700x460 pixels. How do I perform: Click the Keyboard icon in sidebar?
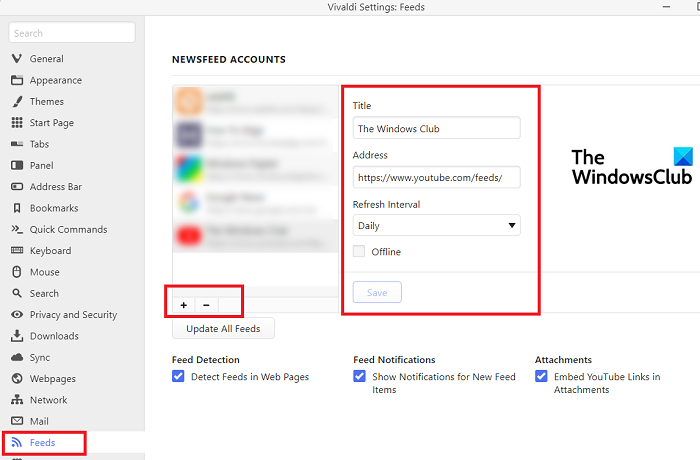17,250
